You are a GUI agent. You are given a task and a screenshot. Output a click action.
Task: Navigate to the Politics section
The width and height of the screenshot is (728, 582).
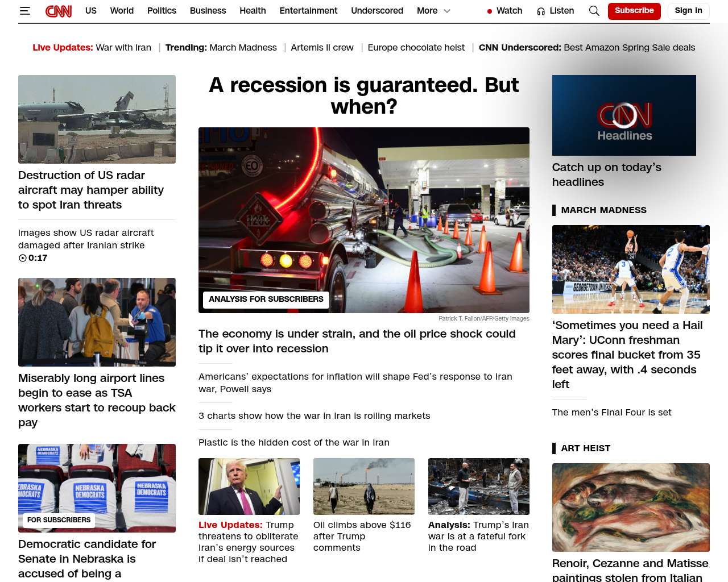(x=162, y=11)
